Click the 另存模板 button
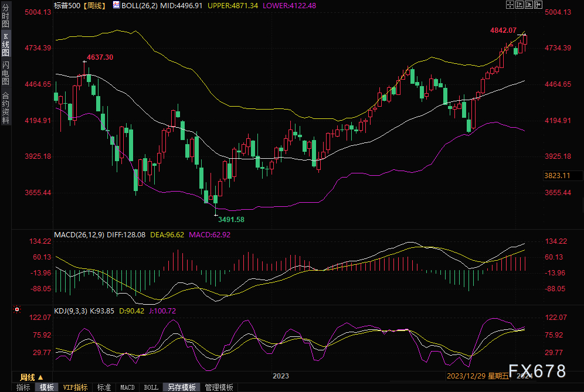 (181, 387)
